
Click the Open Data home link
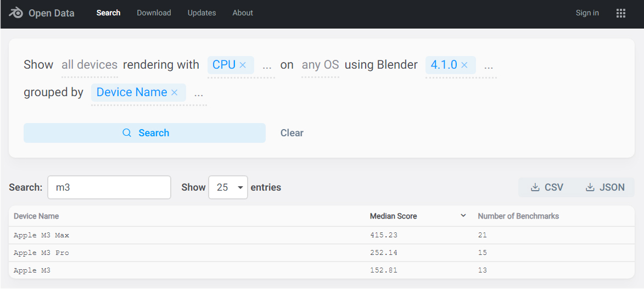tap(52, 13)
